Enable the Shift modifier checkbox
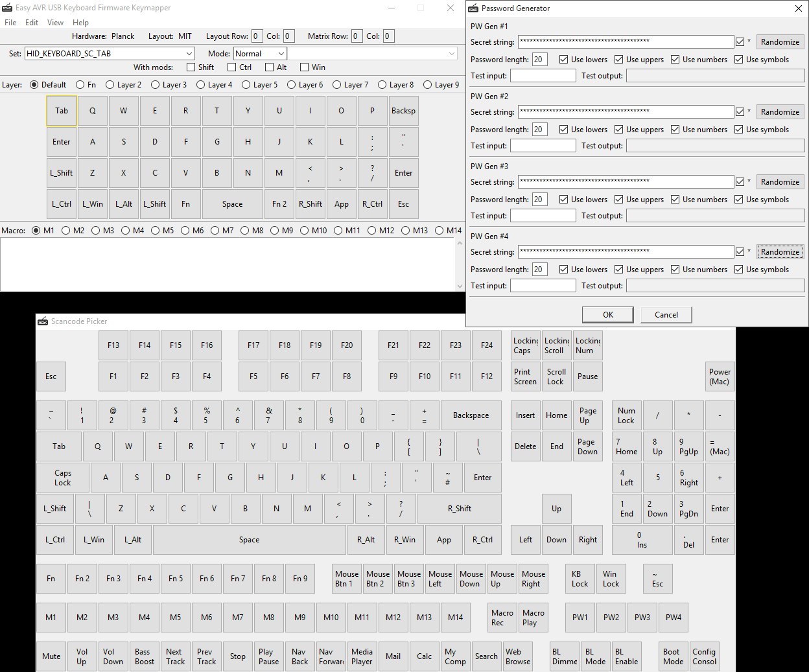The width and height of the screenshot is (809, 672). (191, 67)
